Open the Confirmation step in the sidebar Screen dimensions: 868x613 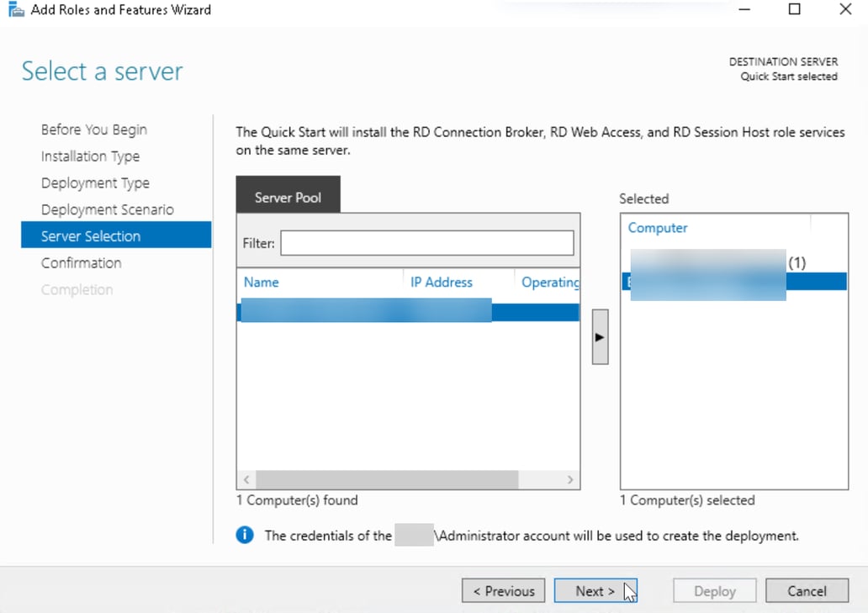81,262
